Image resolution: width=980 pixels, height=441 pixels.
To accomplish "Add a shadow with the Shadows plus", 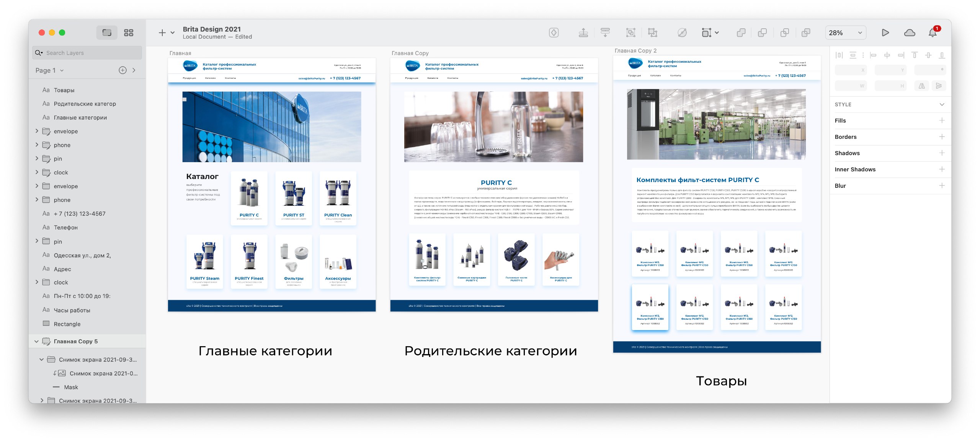I will click(x=942, y=153).
